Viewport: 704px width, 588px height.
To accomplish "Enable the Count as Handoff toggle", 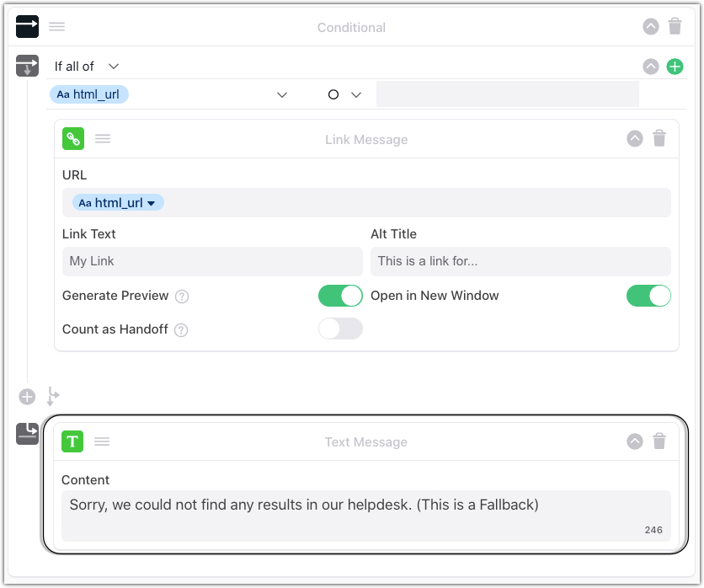I will (x=339, y=329).
